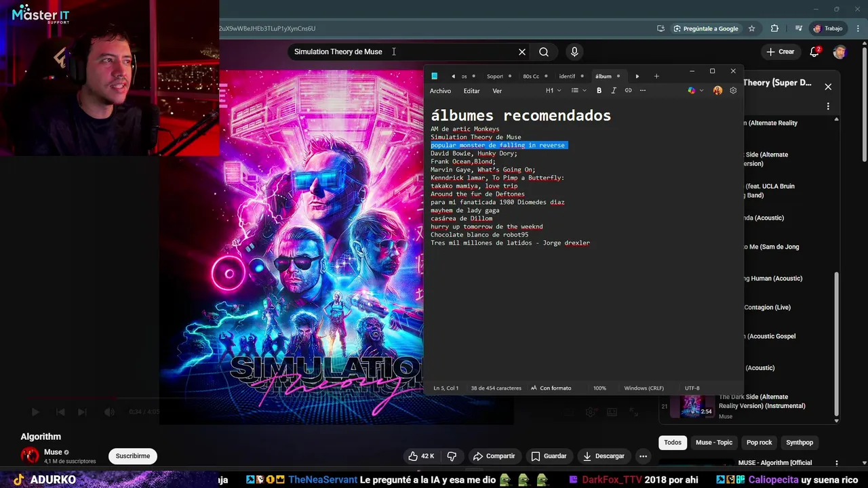
Task: Select the Muse - Topic filter chip
Action: click(714, 443)
